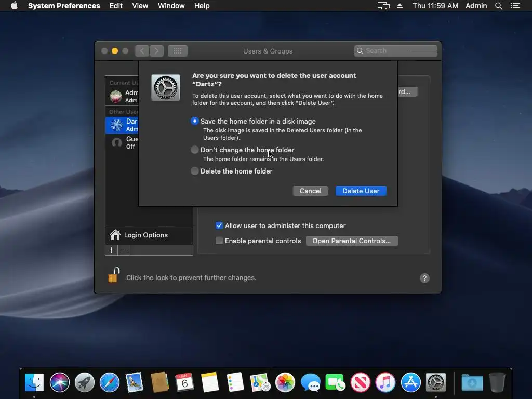The height and width of the screenshot is (399, 532).
Task: Open the Trash in the Dock
Action: [497, 382]
